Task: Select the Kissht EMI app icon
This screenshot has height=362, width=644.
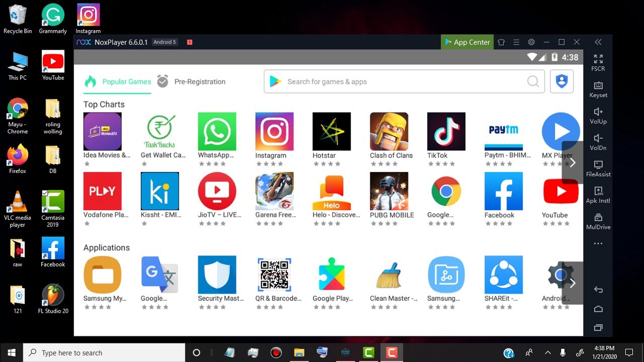Action: point(159,191)
